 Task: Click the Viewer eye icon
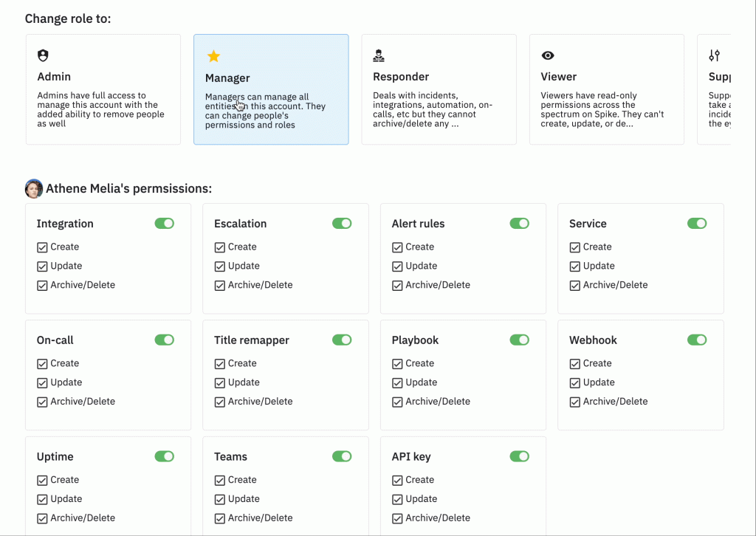(548, 55)
